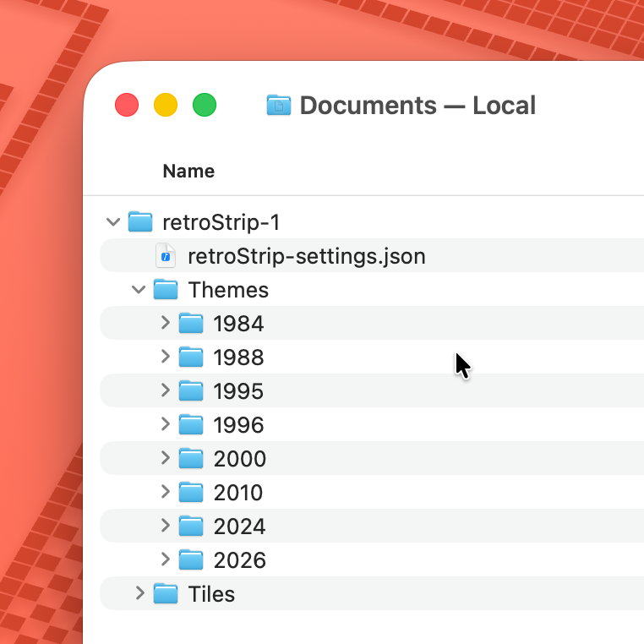Collapse the retroStrip-1 folder
The height and width of the screenshot is (644, 644).
pos(112,222)
